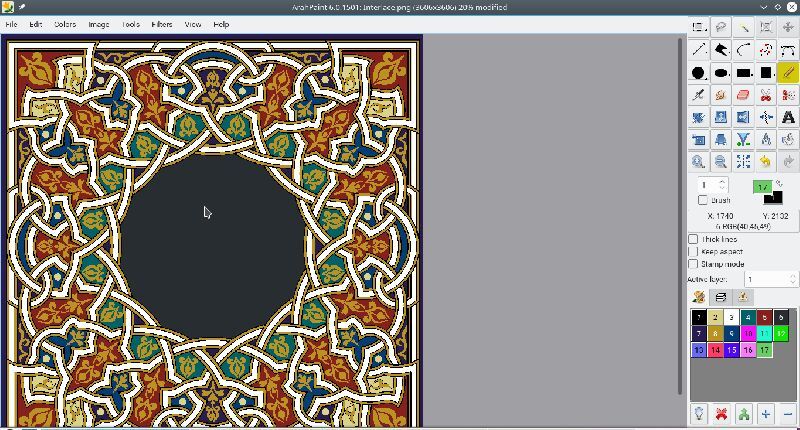This screenshot has width=800, height=430.
Task: Select the filled polygon tool
Action: point(721,49)
